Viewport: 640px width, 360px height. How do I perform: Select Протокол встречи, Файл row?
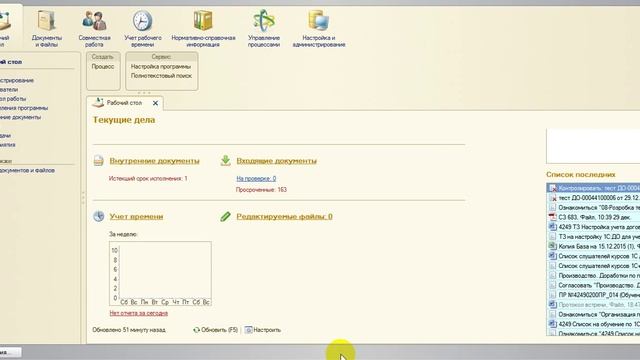(593, 304)
